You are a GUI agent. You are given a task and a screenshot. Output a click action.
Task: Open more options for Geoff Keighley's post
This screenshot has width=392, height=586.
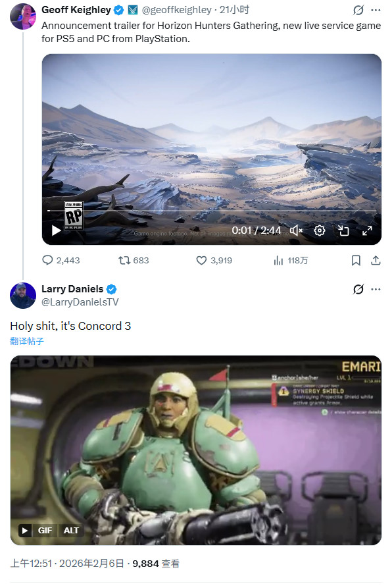376,10
